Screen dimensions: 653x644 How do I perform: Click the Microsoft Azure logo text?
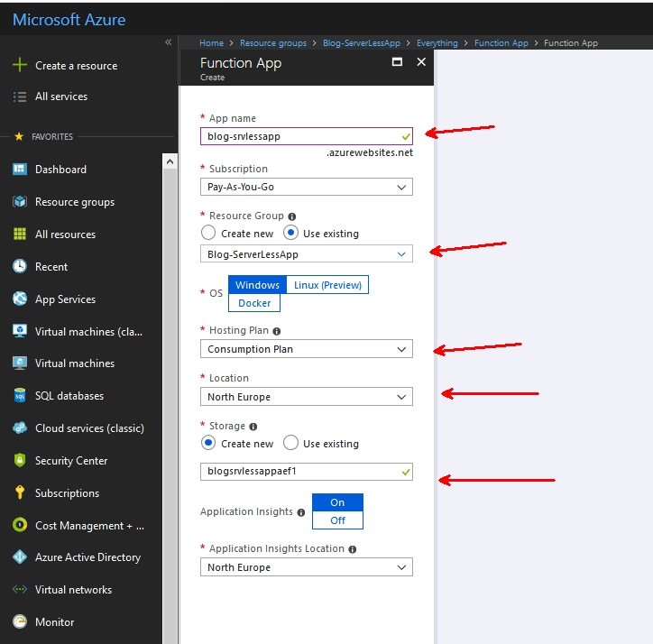click(x=69, y=20)
